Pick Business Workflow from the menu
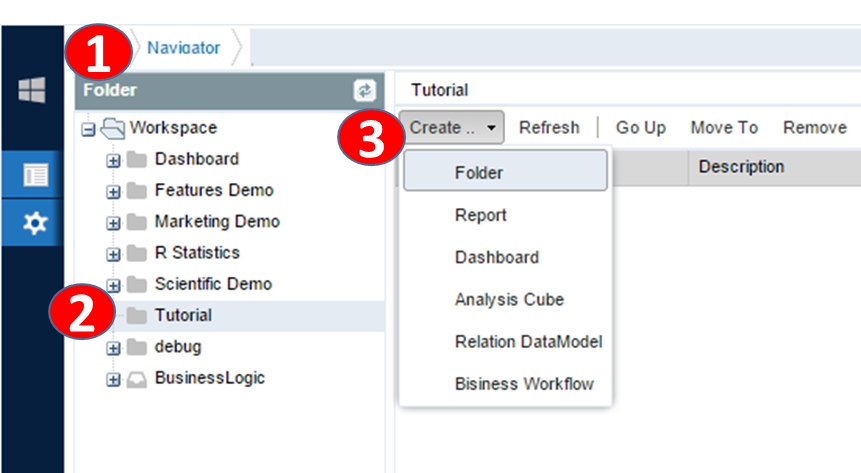 click(x=524, y=384)
